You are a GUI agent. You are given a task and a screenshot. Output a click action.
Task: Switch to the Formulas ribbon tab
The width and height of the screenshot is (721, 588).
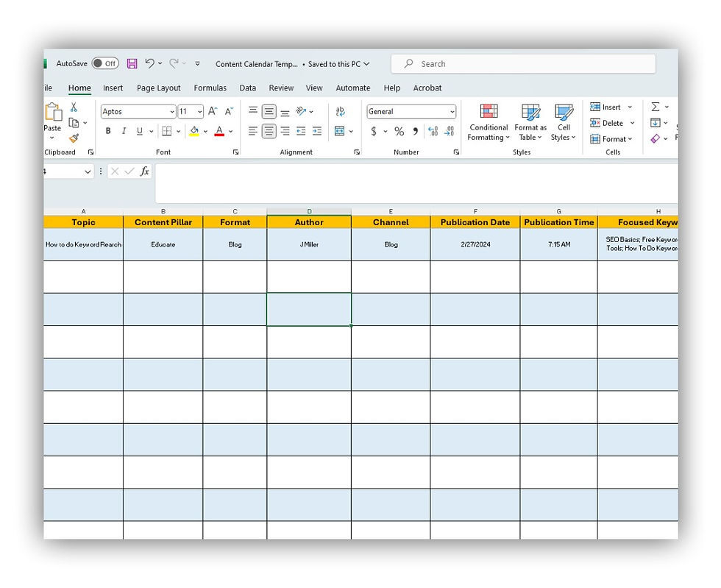(x=210, y=88)
